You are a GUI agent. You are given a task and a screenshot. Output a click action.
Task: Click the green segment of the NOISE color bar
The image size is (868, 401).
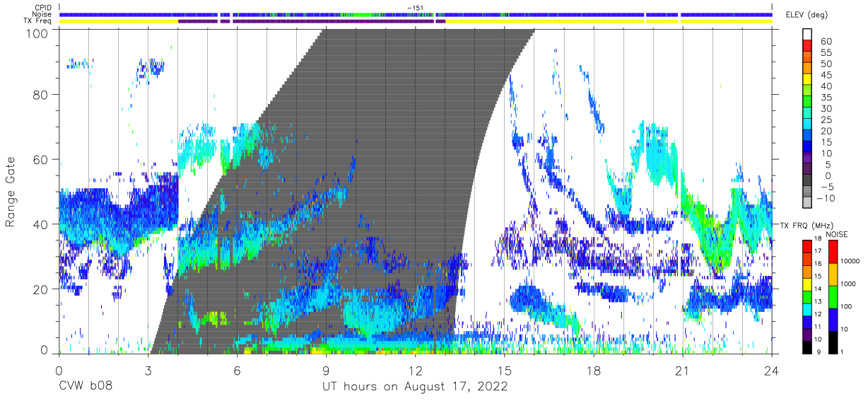tap(833, 297)
